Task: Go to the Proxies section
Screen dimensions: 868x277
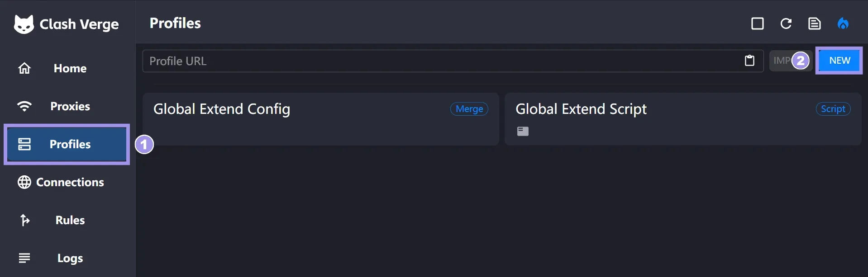Action: coord(67,106)
